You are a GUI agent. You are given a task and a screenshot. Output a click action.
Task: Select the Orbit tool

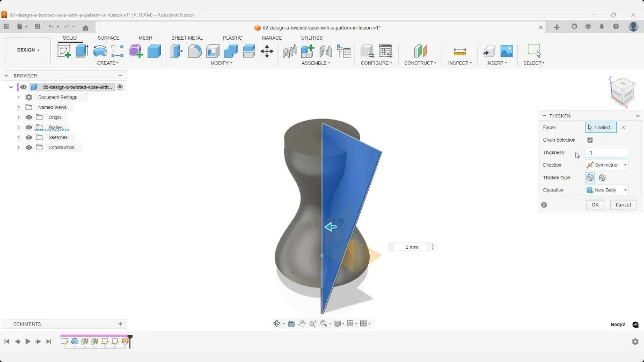click(277, 323)
